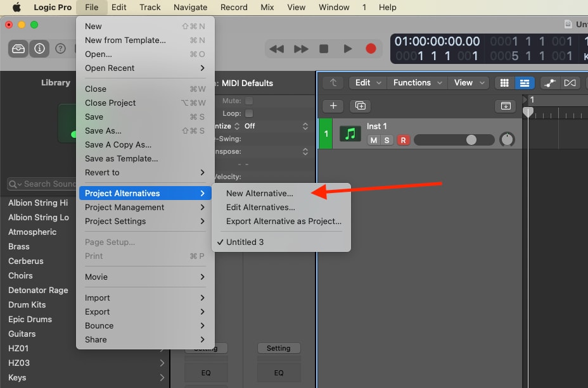588x388 pixels.
Task: Click the 01:00:00:00.00 time display
Action: coord(437,41)
